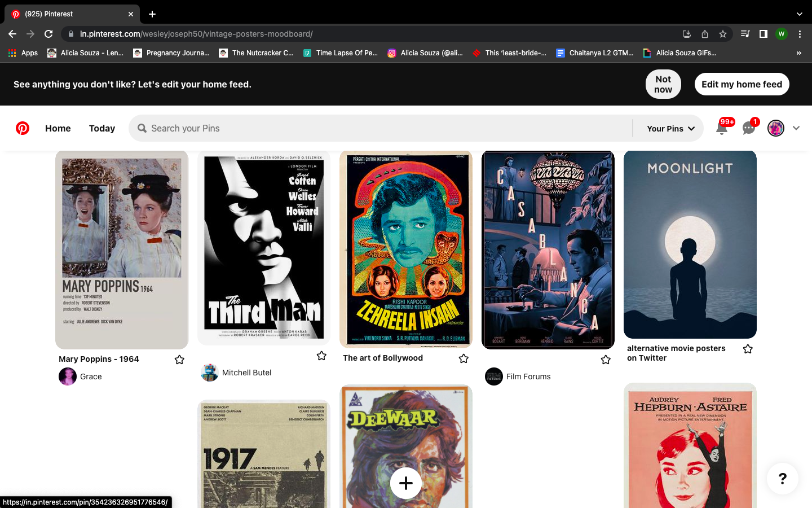
Task: Open the Hepburn Astaire poster pin
Action: [690, 445]
